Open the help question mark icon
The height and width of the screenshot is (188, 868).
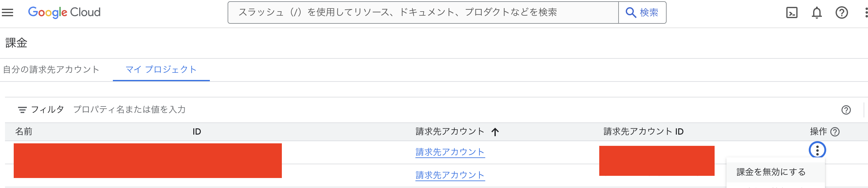click(841, 12)
